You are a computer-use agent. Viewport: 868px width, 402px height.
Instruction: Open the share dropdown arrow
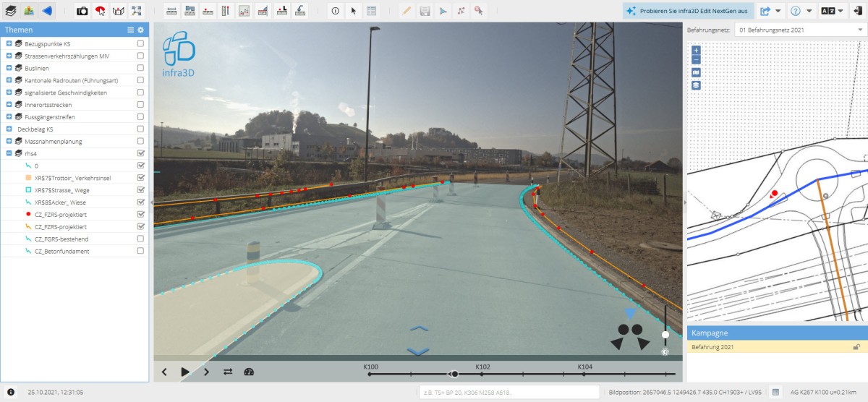[x=778, y=11]
